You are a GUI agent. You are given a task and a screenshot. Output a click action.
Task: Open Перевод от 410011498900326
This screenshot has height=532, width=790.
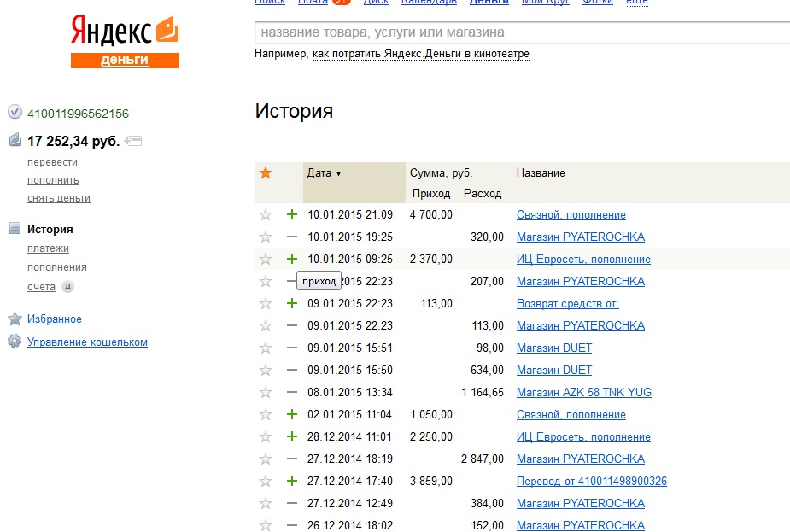pyautogui.click(x=592, y=481)
